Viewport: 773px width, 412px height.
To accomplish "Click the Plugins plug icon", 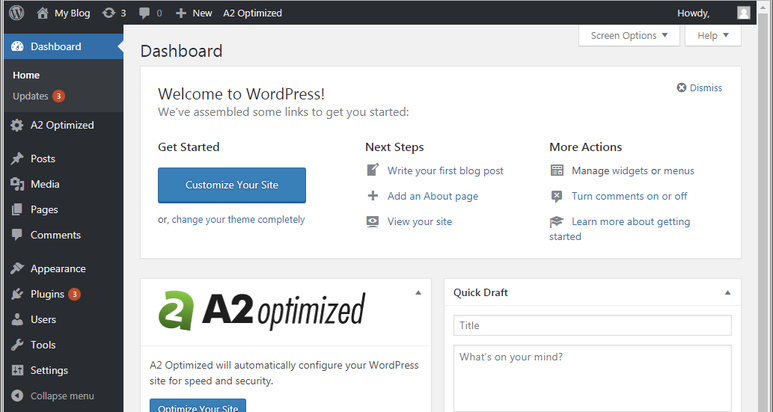I will coord(17,294).
